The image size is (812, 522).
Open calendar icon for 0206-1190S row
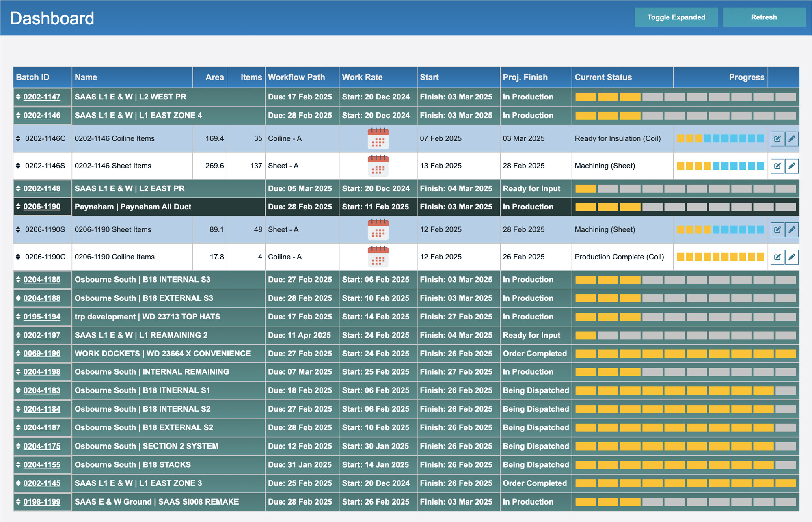pyautogui.click(x=378, y=229)
